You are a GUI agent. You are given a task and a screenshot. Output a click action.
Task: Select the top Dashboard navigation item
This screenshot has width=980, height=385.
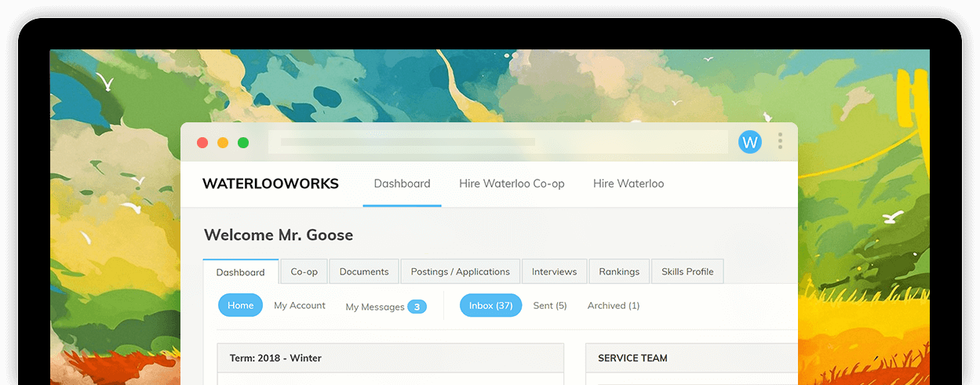[402, 183]
